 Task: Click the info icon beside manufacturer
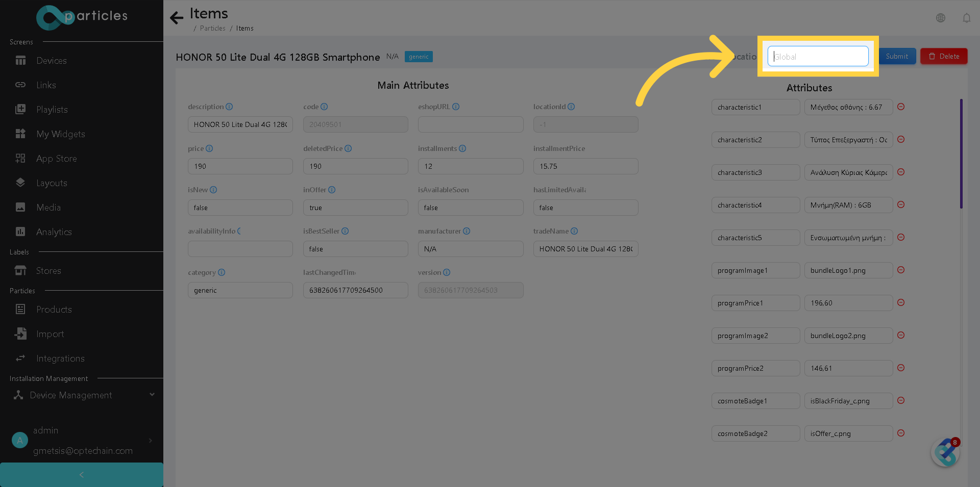467,231
